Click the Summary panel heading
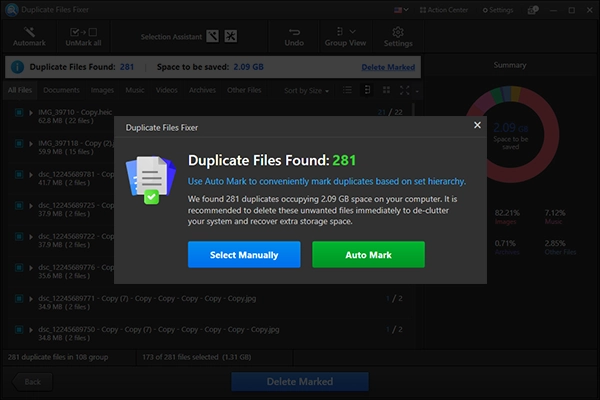Image resolution: width=600 pixels, height=400 pixels. tap(510, 65)
